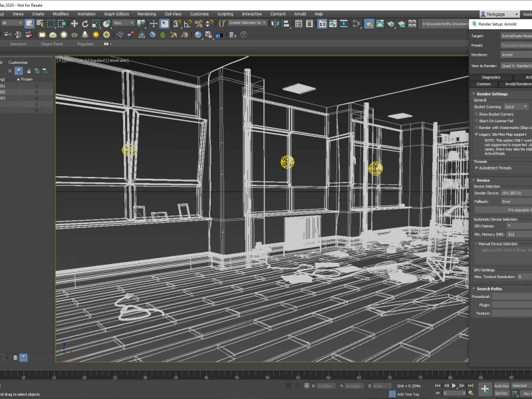Click the Procedural search path field
This screenshot has height=399, width=532.
[x=512, y=297]
